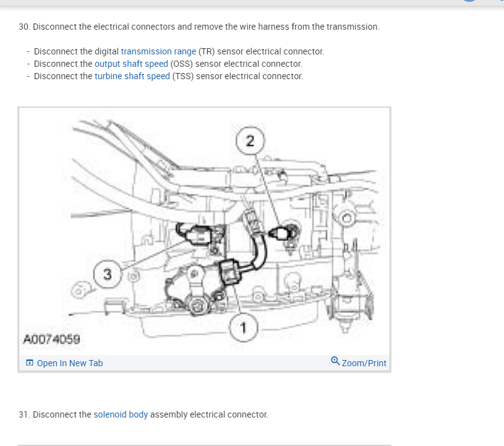
Task: Open the solenoid body link
Action: 121,414
